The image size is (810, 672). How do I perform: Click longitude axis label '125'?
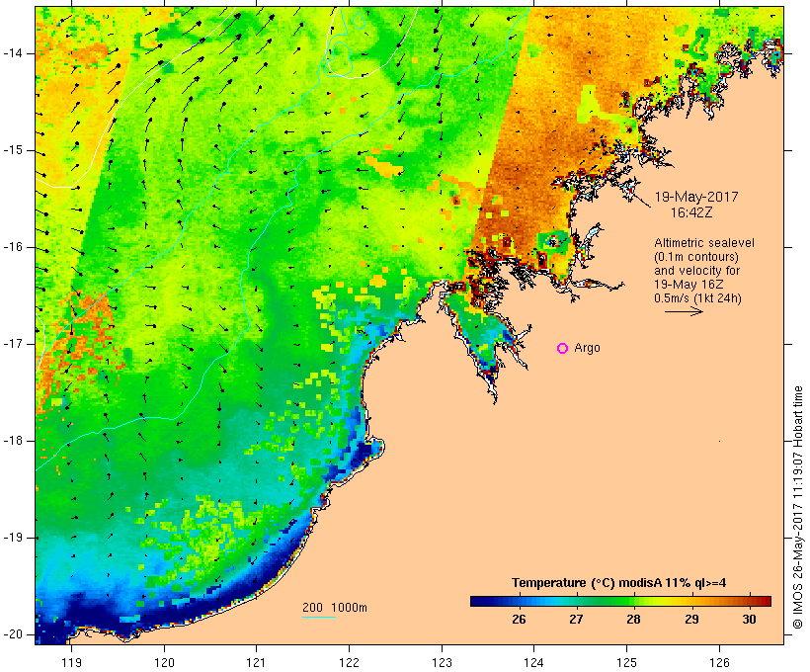(x=626, y=662)
